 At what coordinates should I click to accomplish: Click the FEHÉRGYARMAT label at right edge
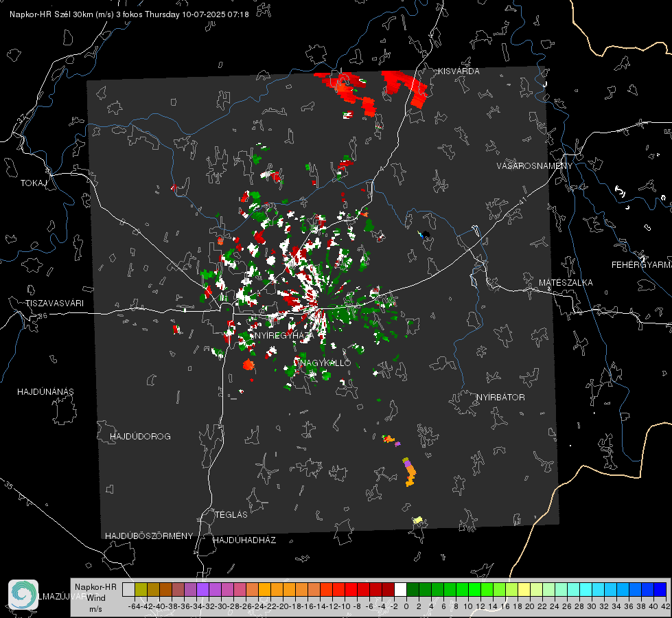641,265
